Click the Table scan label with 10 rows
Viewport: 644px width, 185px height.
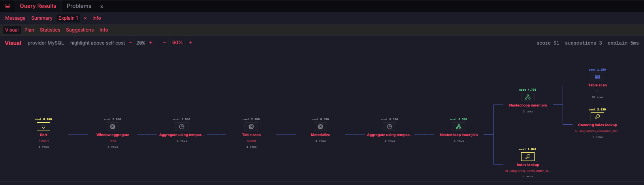coord(597,85)
